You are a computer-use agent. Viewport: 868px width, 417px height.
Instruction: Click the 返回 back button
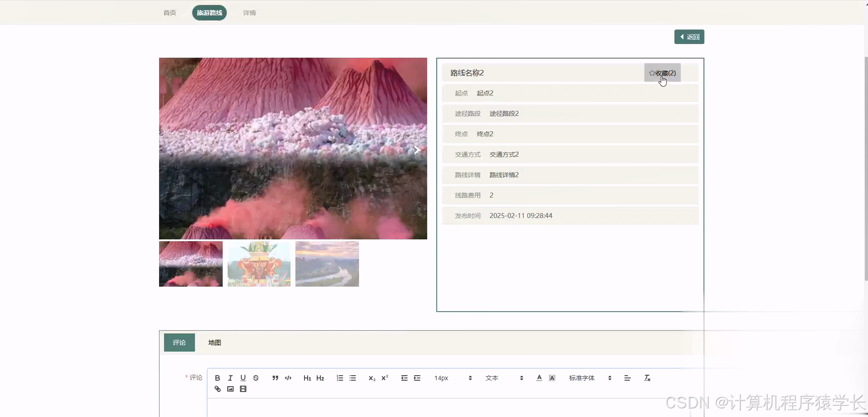[x=689, y=37]
